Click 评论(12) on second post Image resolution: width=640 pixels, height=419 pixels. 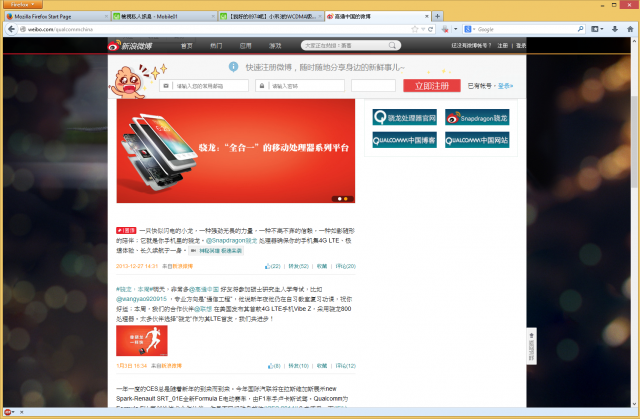[x=345, y=366]
